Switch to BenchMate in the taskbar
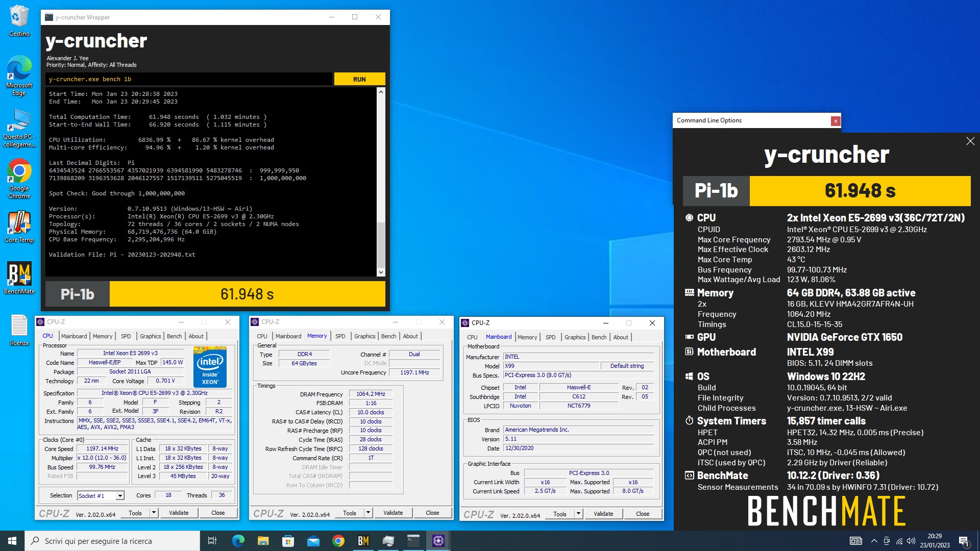 pos(363,541)
